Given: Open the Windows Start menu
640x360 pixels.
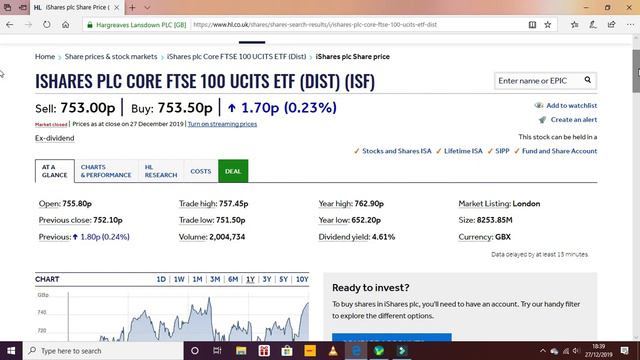Looking at the screenshot, I should click(x=11, y=351).
